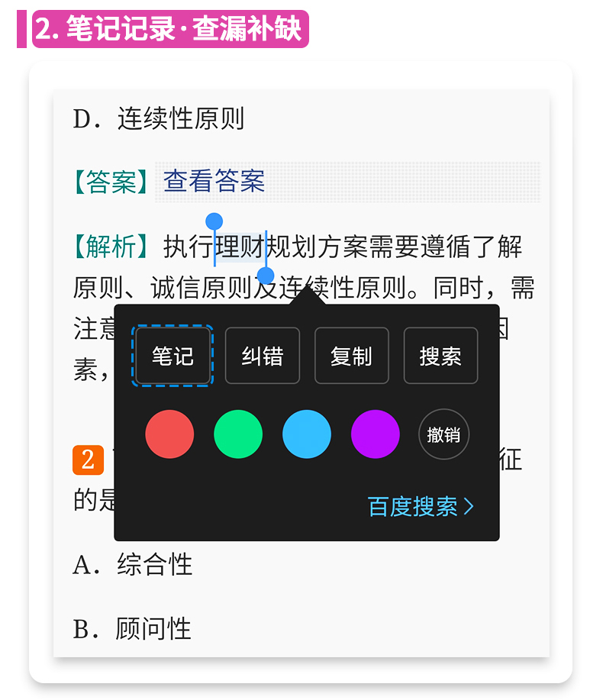Tap the orange question number 2 badge

(x=88, y=460)
